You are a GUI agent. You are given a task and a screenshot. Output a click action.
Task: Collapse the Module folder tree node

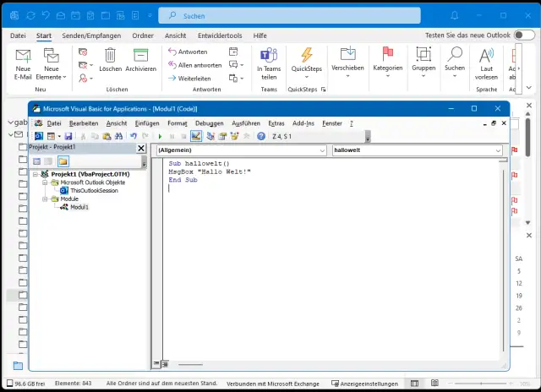coord(45,199)
